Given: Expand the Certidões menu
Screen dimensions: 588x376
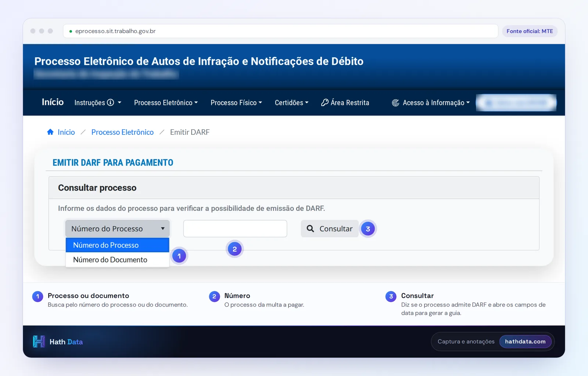Looking at the screenshot, I should click(x=292, y=103).
